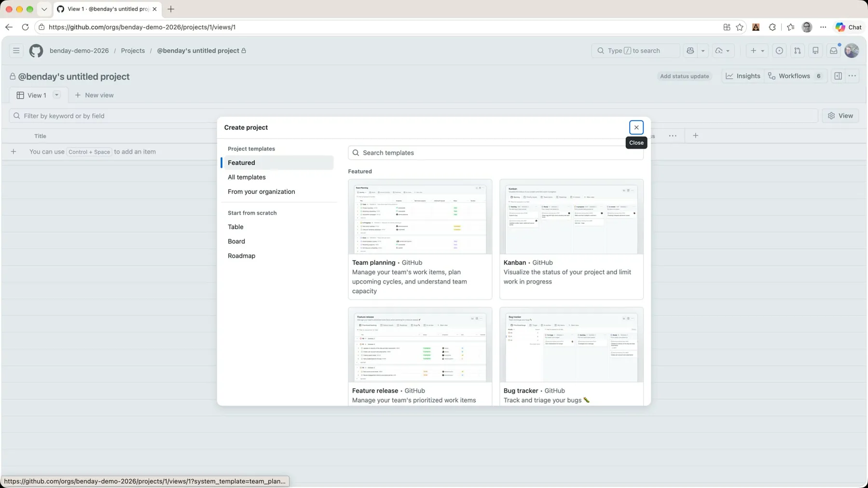
Task: Select the Featured templates category
Action: click(278, 163)
